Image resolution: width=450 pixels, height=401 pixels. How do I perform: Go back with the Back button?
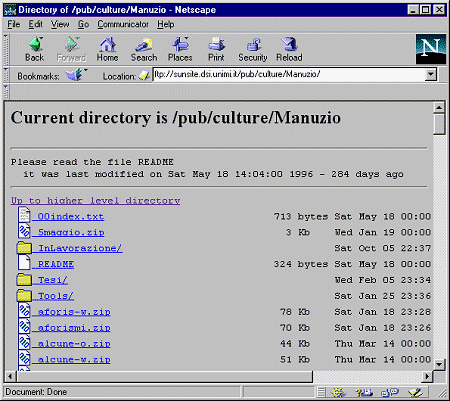point(35,49)
